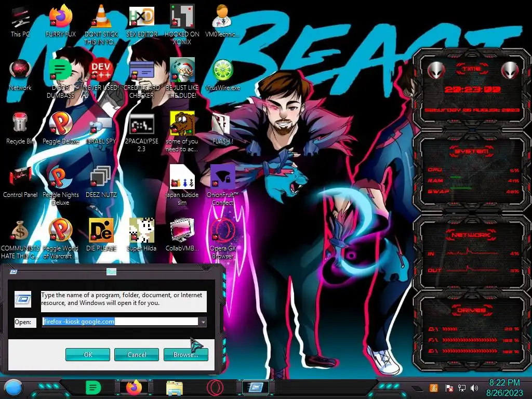Open the CollabVMB desktop icon
This screenshot has height=399, width=532.
click(x=182, y=235)
